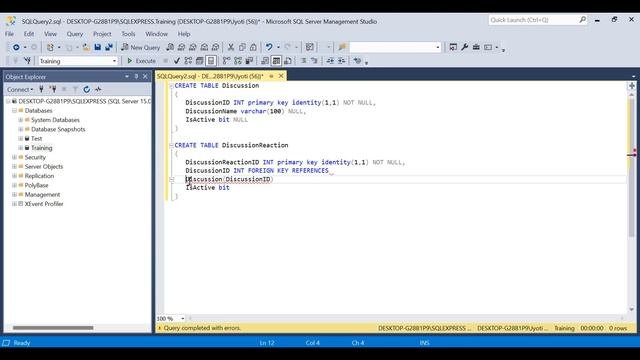Collapse the Databases tree node
This screenshot has width=640, height=360.
[14, 111]
